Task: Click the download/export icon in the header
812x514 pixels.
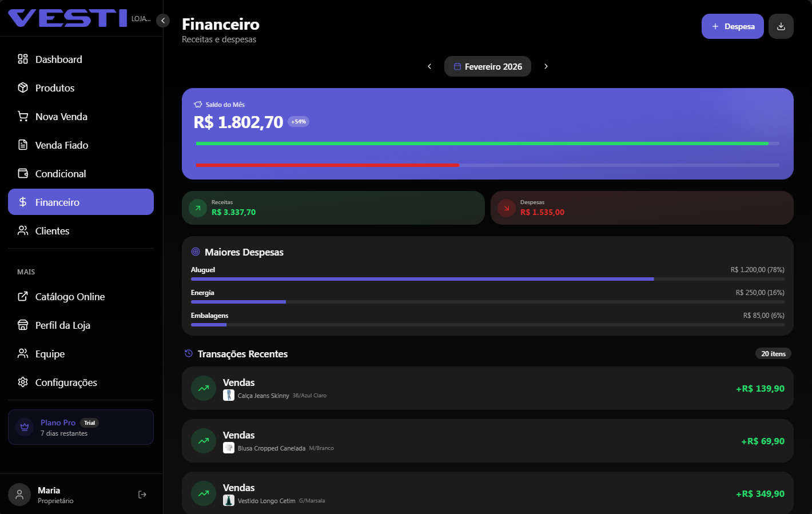Action: (x=781, y=26)
